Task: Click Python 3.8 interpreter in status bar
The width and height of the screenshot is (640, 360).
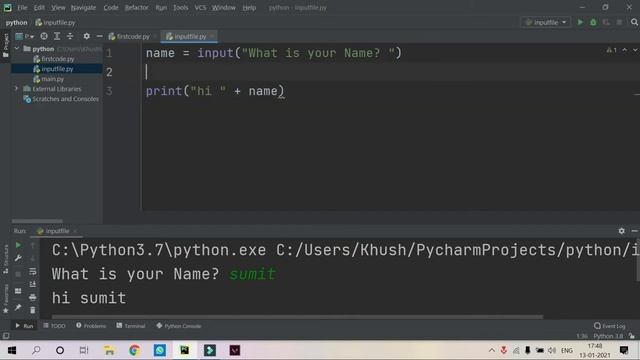Action: pyautogui.click(x=608, y=336)
